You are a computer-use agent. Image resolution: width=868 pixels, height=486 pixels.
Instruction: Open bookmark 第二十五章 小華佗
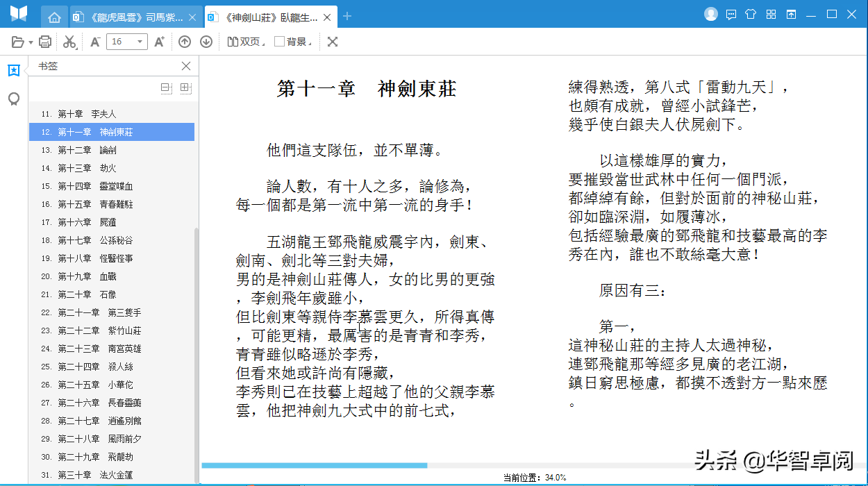[x=112, y=385]
